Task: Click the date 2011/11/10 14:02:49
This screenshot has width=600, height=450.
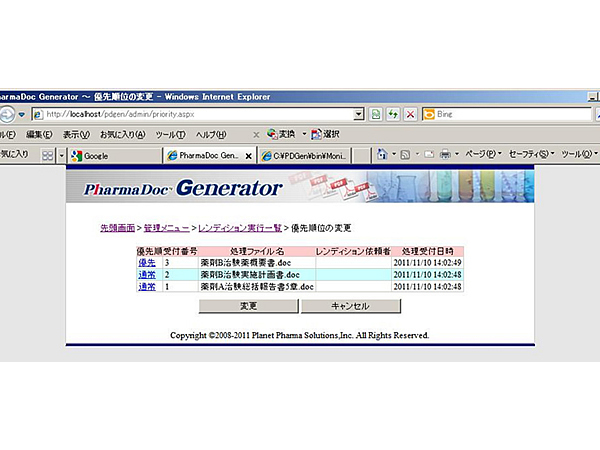Action: click(x=427, y=263)
